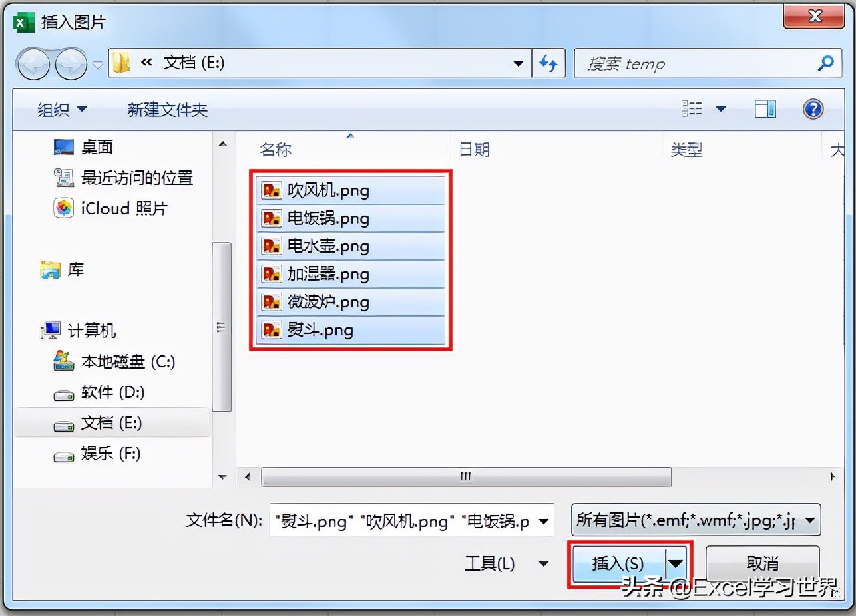The image size is (856, 616).
Task: Click the forward navigation arrow
Action: tap(71, 64)
